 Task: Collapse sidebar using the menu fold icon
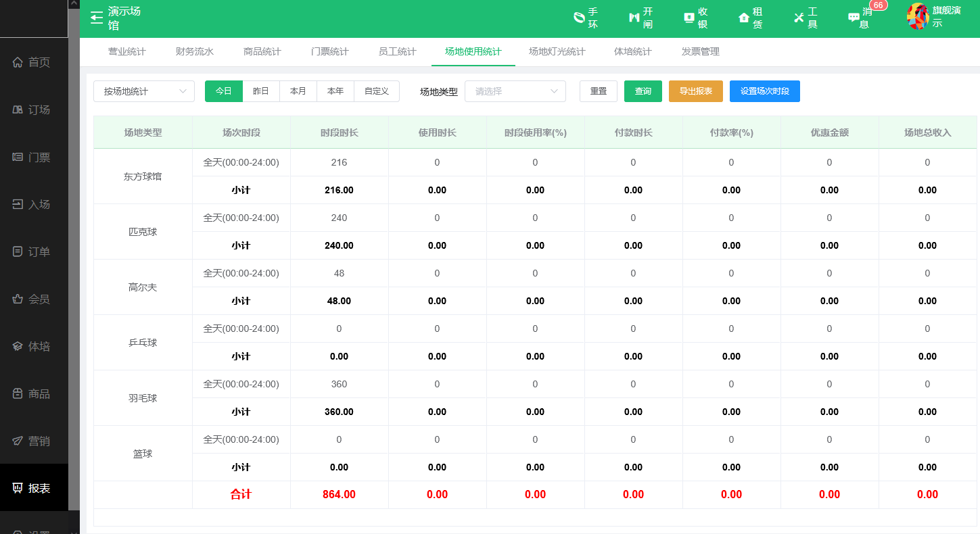pos(97,18)
